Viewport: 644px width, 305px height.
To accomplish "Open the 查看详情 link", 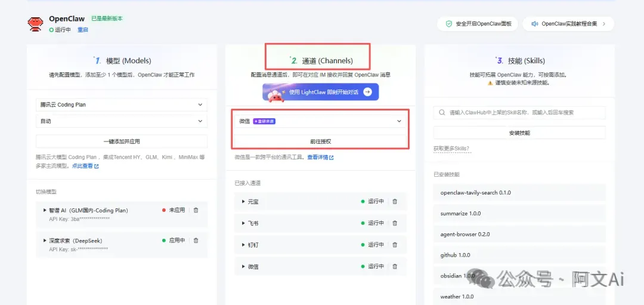I will [320, 157].
